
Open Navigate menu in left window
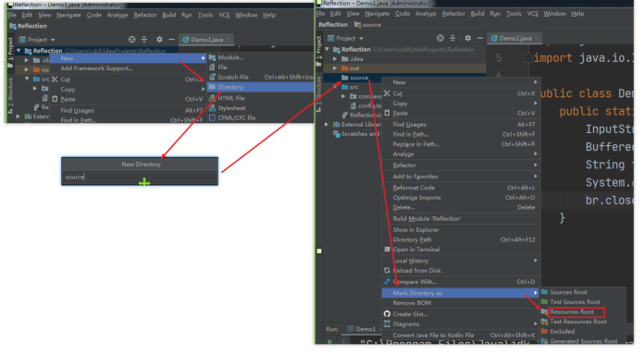coord(68,15)
